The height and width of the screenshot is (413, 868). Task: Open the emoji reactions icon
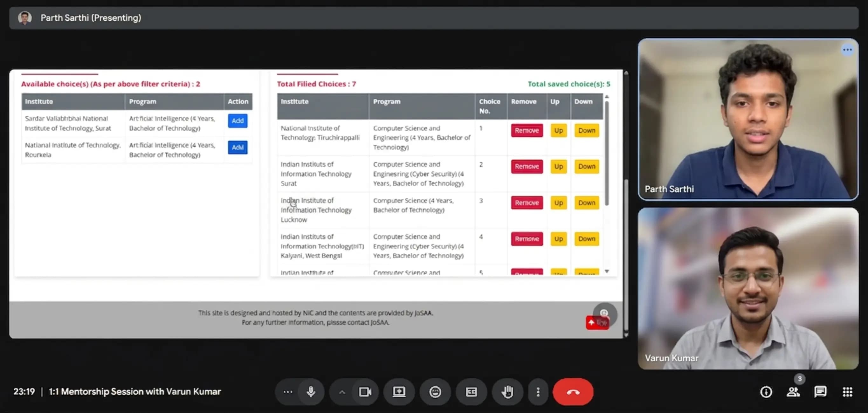point(435,392)
